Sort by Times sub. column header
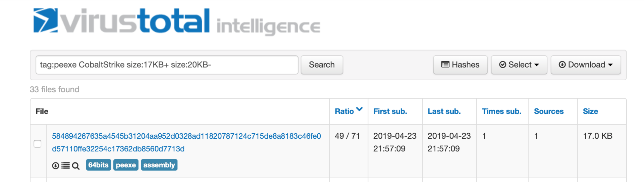 [x=501, y=111]
